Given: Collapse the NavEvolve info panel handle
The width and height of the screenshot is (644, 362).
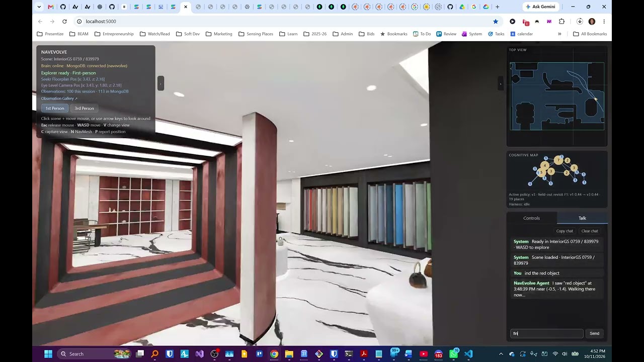Looking at the screenshot, I should (160, 83).
